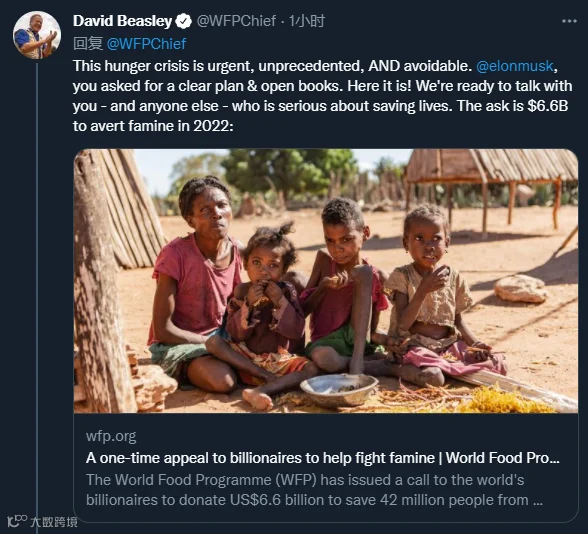Open the @WFPChief handle in header
The height and width of the screenshot is (534, 588).
tap(236, 21)
